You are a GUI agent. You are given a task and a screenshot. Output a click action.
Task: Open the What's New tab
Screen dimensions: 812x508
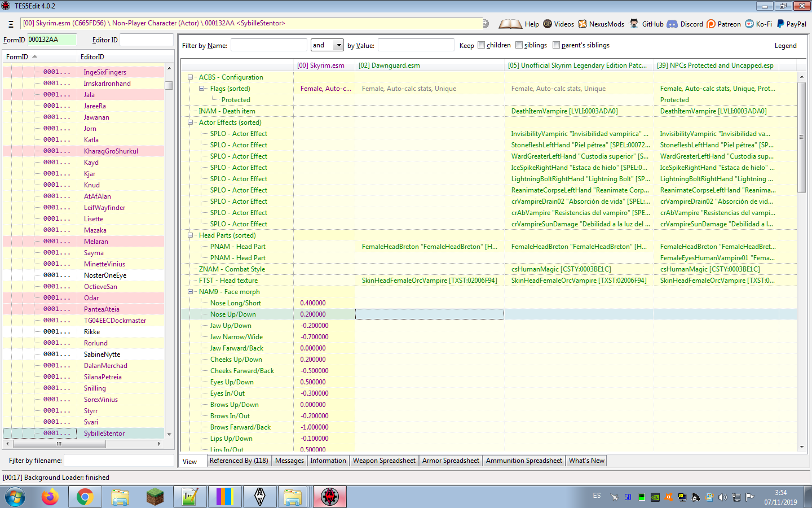coord(586,461)
